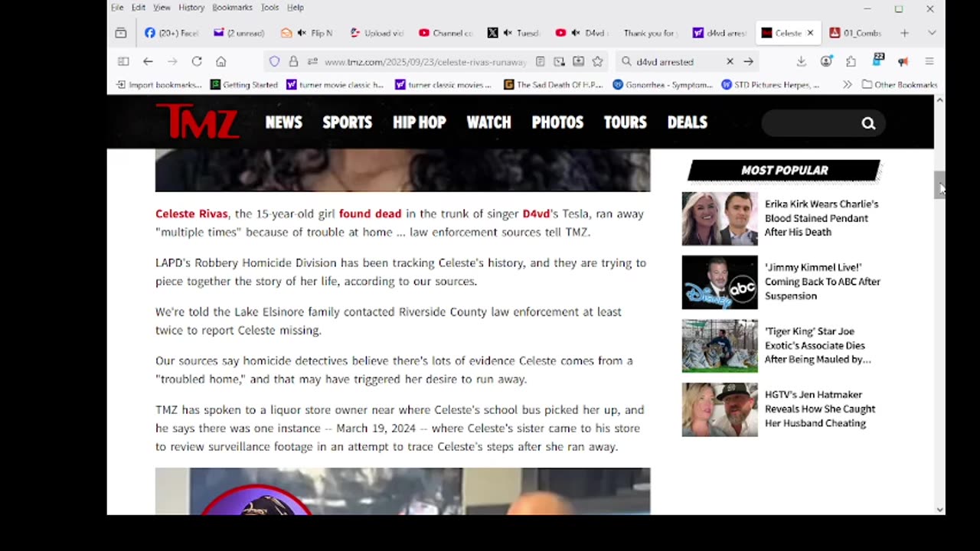Switch to the Channel co YouTube tab

click(446, 33)
